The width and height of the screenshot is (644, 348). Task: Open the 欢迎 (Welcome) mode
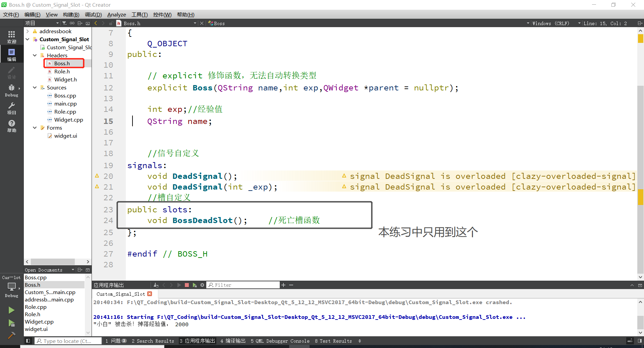pos(12,37)
